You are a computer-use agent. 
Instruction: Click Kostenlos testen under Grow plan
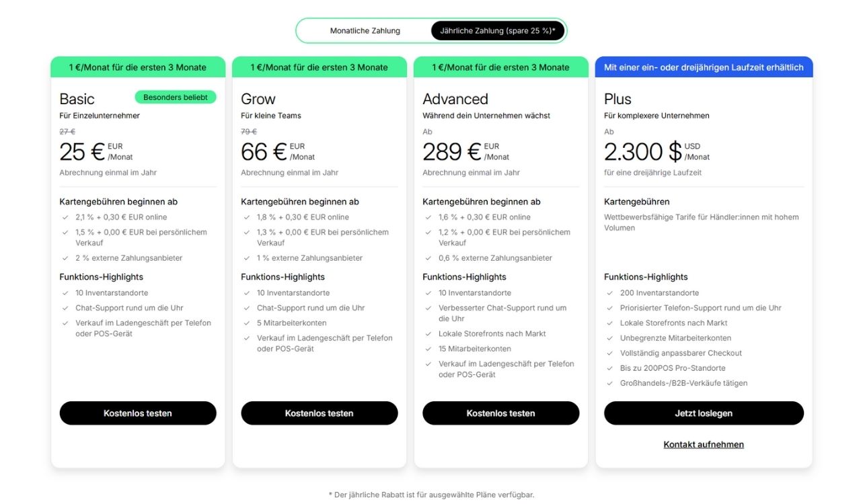pyautogui.click(x=320, y=413)
